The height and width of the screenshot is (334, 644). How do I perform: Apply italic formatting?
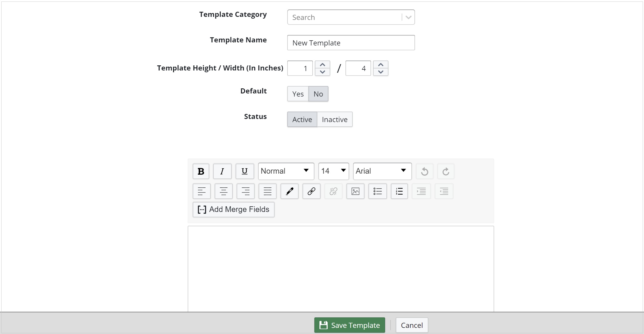pyautogui.click(x=222, y=171)
